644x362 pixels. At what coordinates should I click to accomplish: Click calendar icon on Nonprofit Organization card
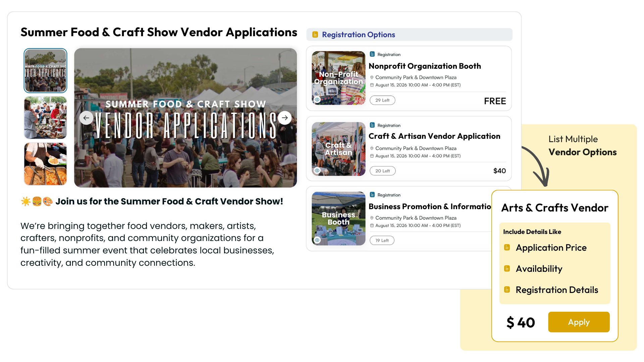pos(372,85)
